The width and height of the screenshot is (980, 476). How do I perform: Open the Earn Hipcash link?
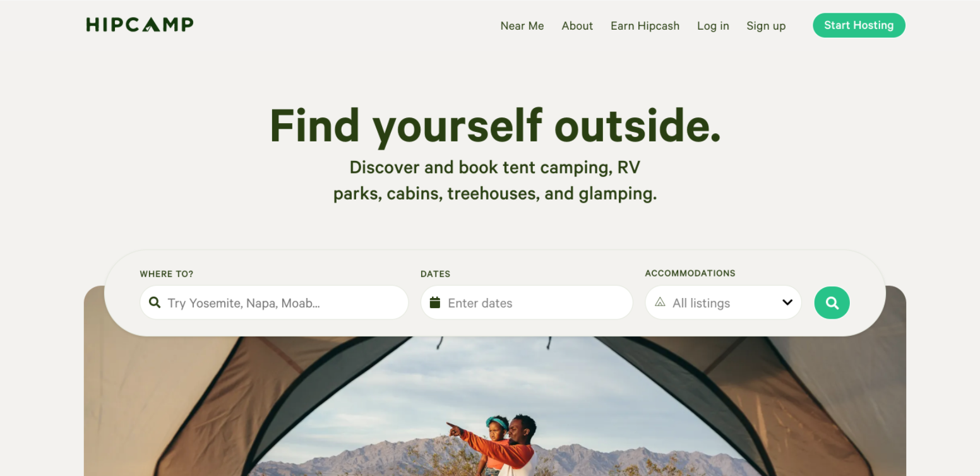pos(645,26)
